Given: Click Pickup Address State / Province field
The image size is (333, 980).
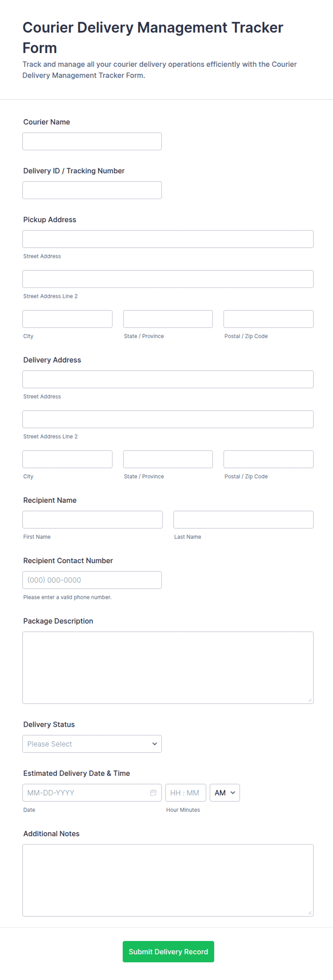Looking at the screenshot, I should click(168, 319).
